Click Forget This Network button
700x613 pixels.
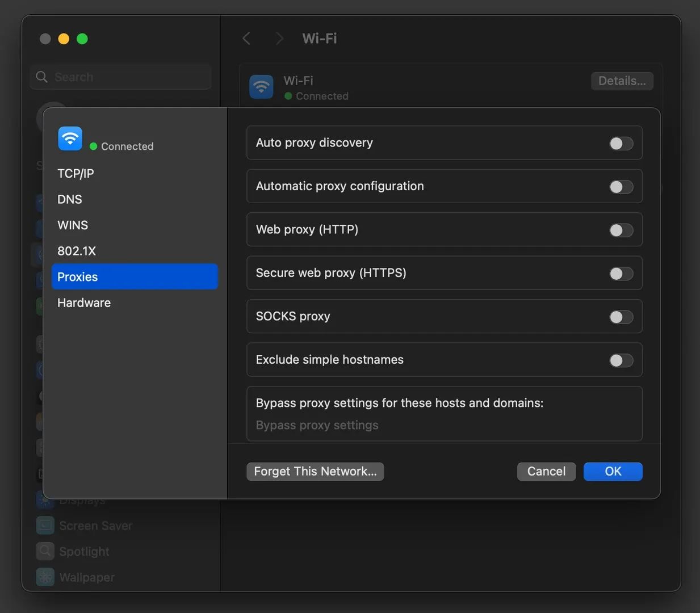click(x=315, y=472)
